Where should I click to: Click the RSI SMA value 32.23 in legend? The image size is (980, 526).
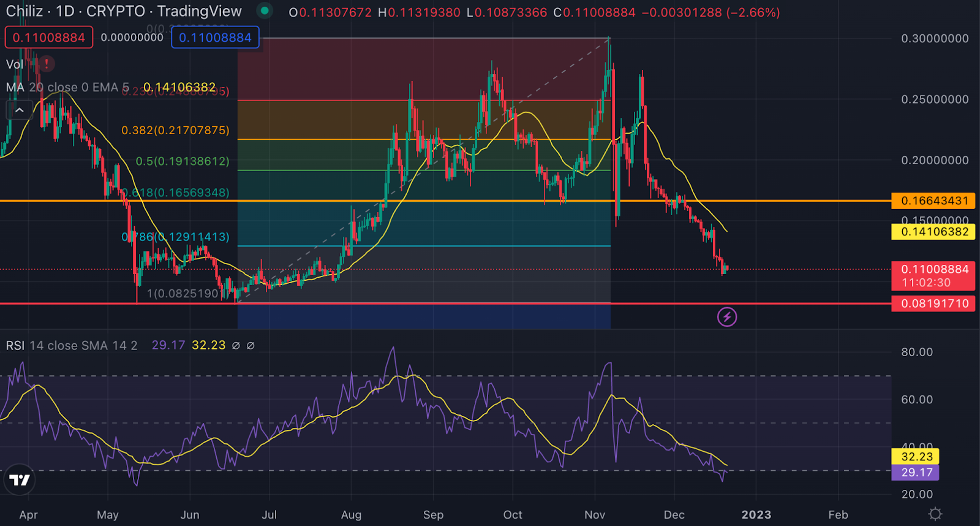pos(209,345)
